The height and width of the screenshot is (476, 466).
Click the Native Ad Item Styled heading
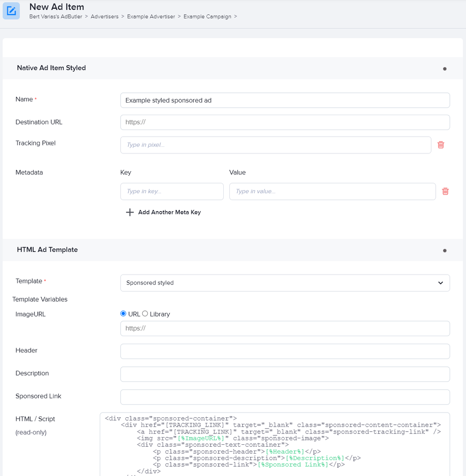51,68
